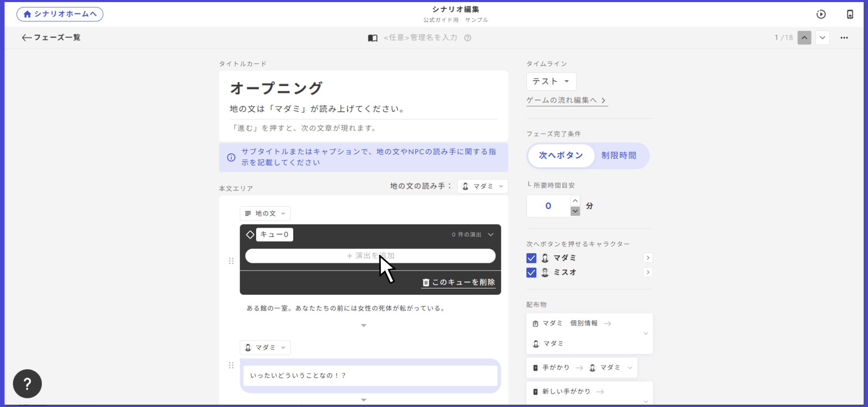Viewport: 868px width, 407px height.
Task: Select the 次へボタン completion option
Action: pyautogui.click(x=561, y=156)
